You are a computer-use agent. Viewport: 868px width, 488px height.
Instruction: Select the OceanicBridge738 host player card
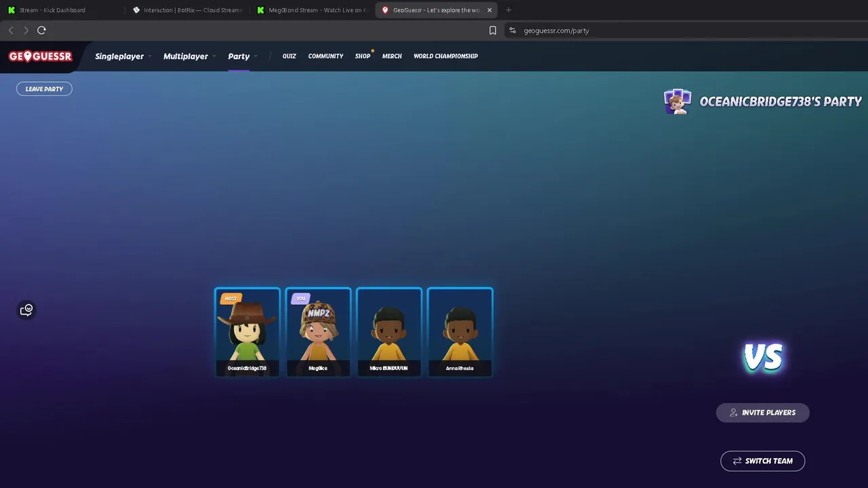248,331
